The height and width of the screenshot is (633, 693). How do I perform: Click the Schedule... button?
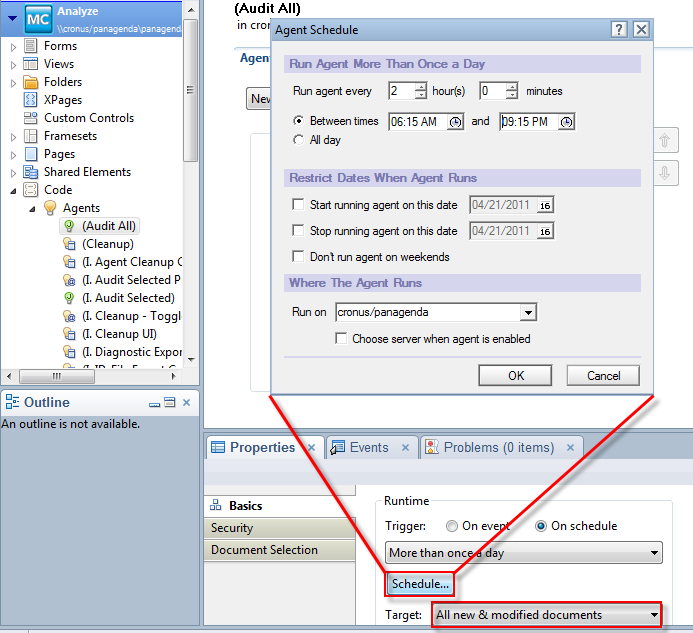coord(420,583)
